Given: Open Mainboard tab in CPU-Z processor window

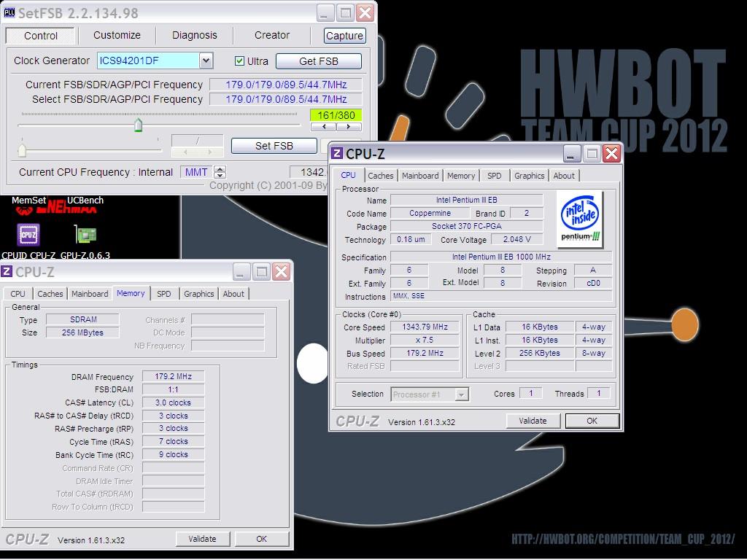Looking at the screenshot, I should 420,176.
